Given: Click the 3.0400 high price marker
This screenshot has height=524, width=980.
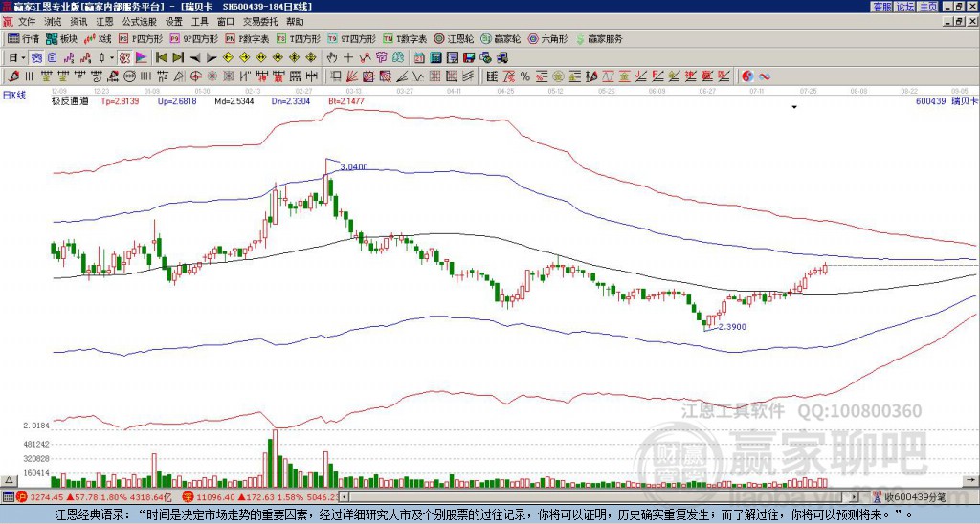Looking at the screenshot, I should pyautogui.click(x=354, y=166).
